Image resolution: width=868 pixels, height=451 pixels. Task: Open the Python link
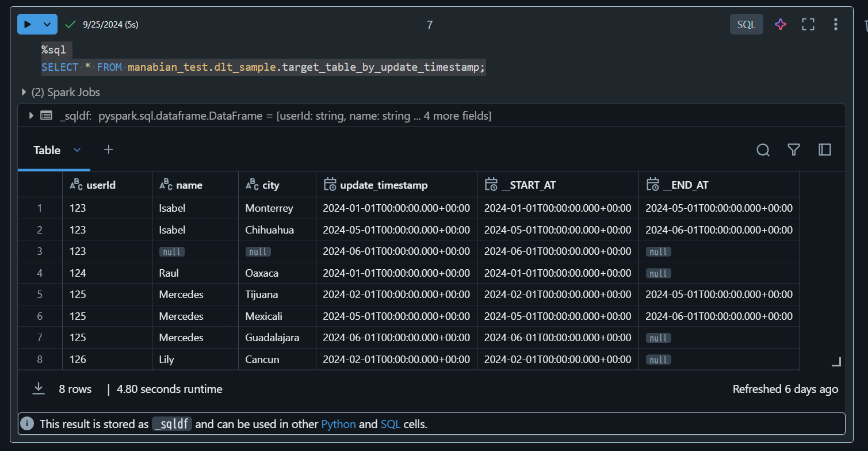pyautogui.click(x=338, y=425)
